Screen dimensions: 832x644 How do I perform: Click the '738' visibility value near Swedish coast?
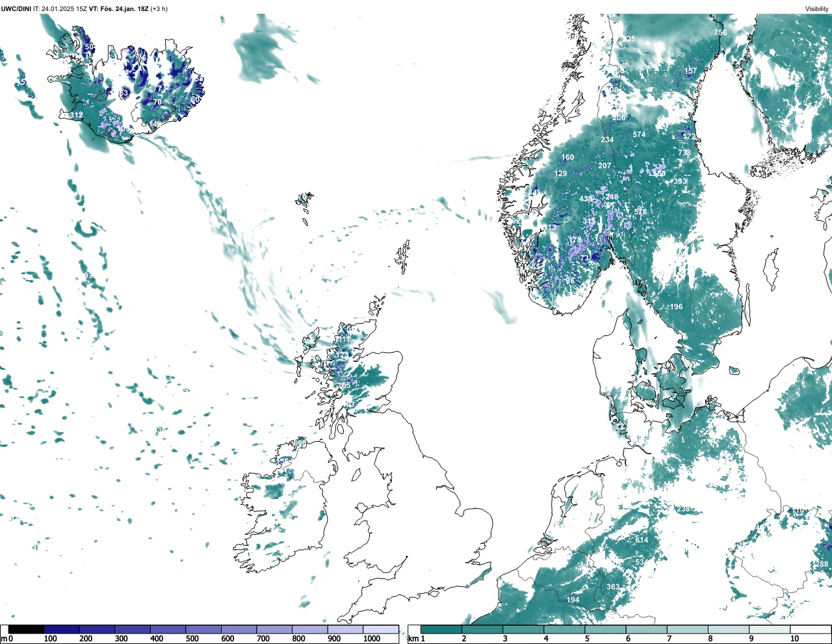[x=684, y=153]
